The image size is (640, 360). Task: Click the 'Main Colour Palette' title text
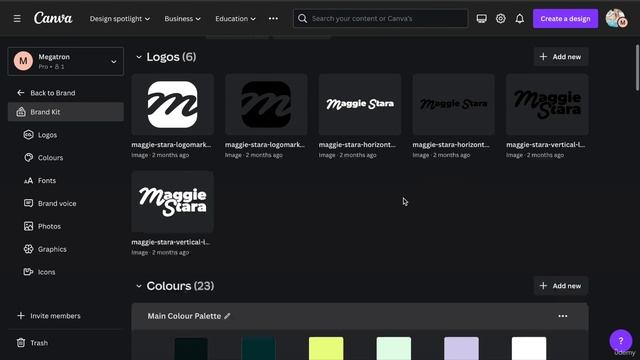(x=184, y=316)
